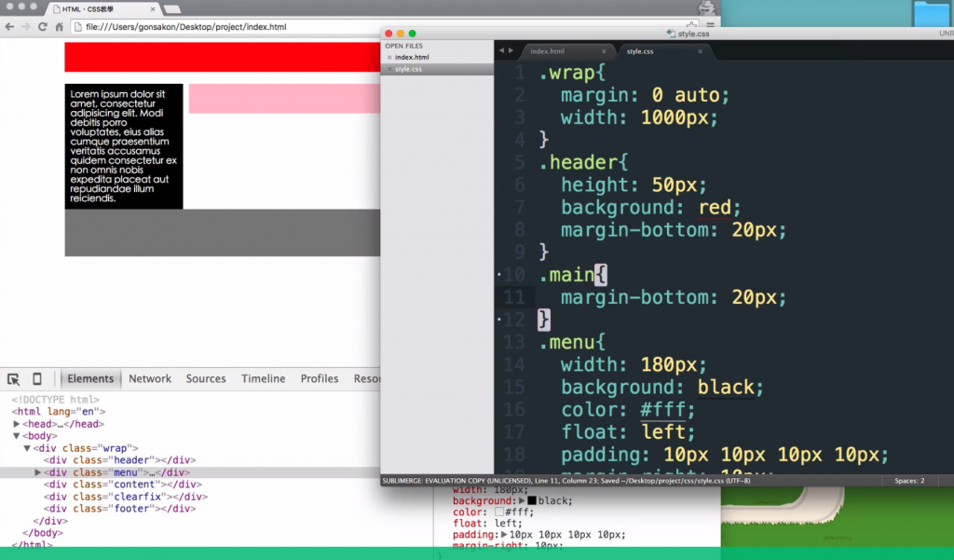Select style.css in the Open Files list
Image resolution: width=954 pixels, height=560 pixels.
(x=408, y=69)
